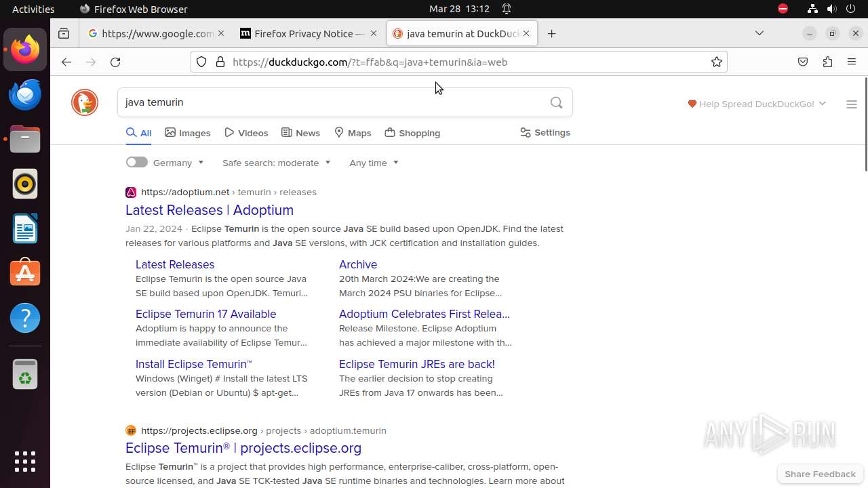Switch to the Images tab
The height and width of the screenshot is (488, 868).
(x=188, y=133)
